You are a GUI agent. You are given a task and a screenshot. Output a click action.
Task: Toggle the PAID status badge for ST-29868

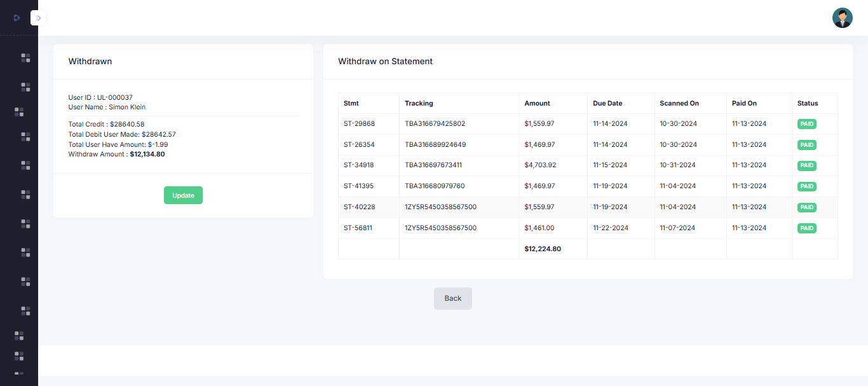(806, 123)
